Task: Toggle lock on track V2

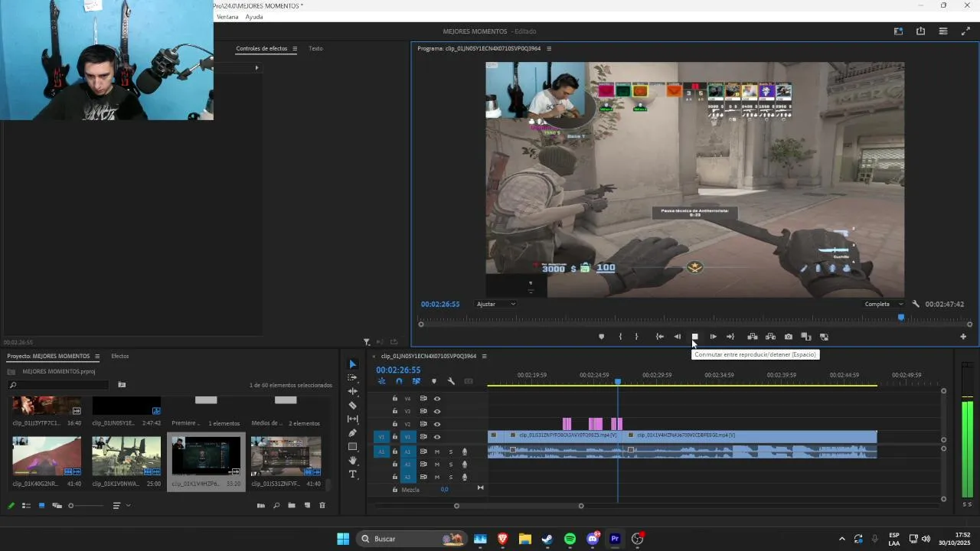Action: [395, 424]
